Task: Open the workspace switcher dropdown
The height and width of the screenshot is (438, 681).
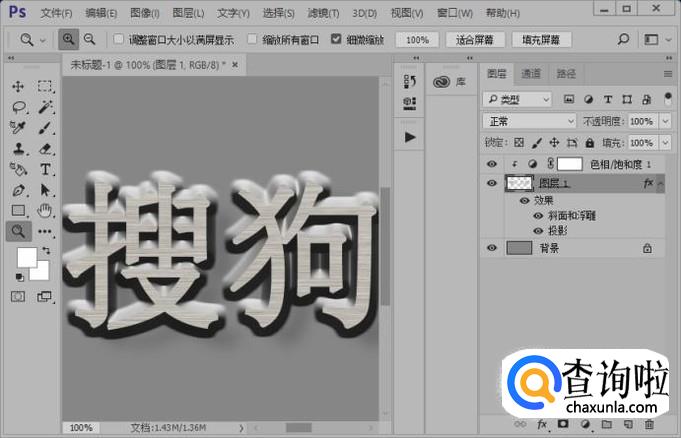Action: click(x=656, y=40)
